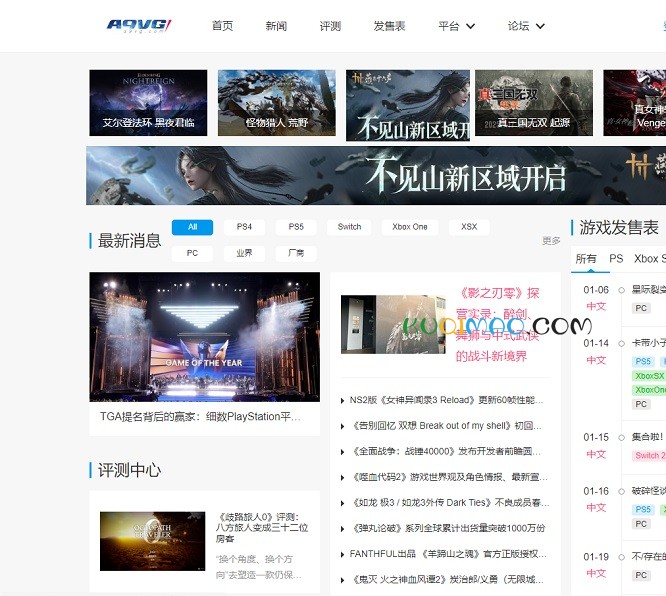
Task: Click the 最新消息 section heading
Action: coord(130,241)
